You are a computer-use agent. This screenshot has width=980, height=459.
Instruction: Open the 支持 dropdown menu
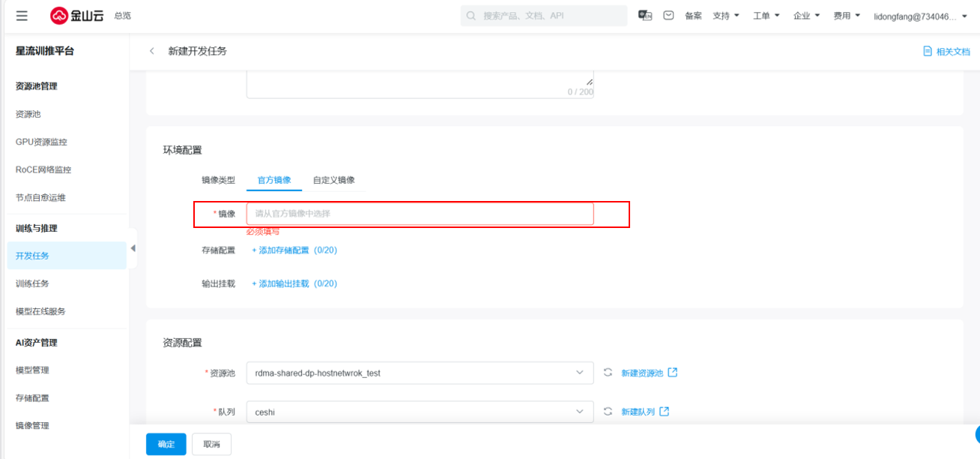725,16
